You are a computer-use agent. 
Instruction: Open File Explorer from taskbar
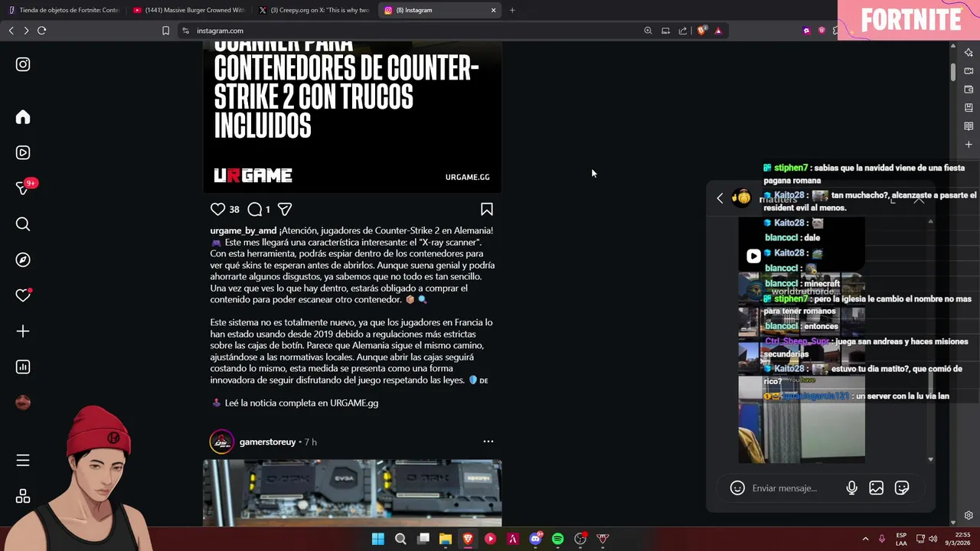click(x=446, y=539)
